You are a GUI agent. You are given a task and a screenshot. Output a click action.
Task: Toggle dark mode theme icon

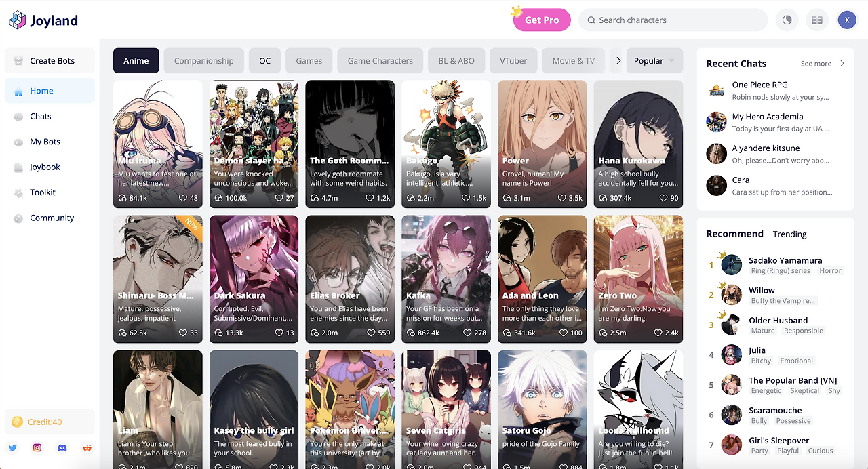click(787, 20)
